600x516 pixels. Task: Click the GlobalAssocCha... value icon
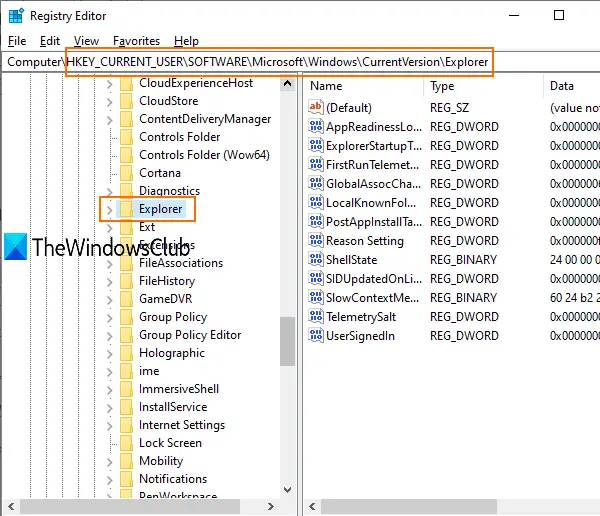tap(316, 183)
